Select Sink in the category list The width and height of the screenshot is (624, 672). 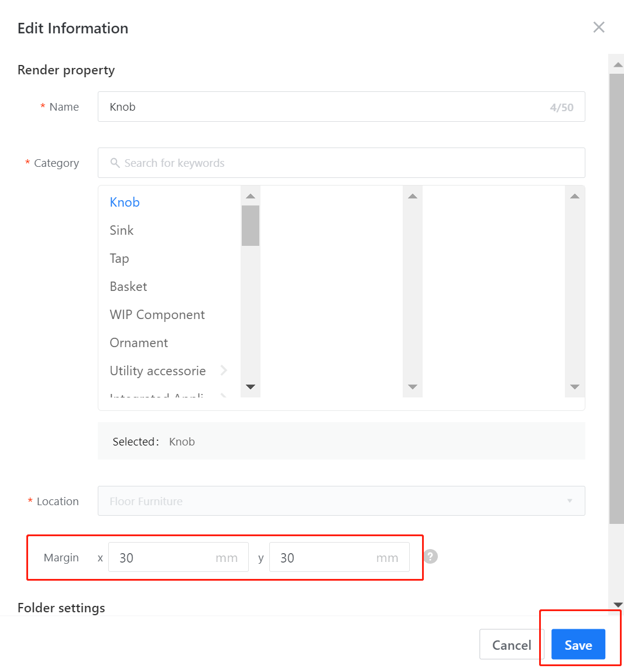122,231
